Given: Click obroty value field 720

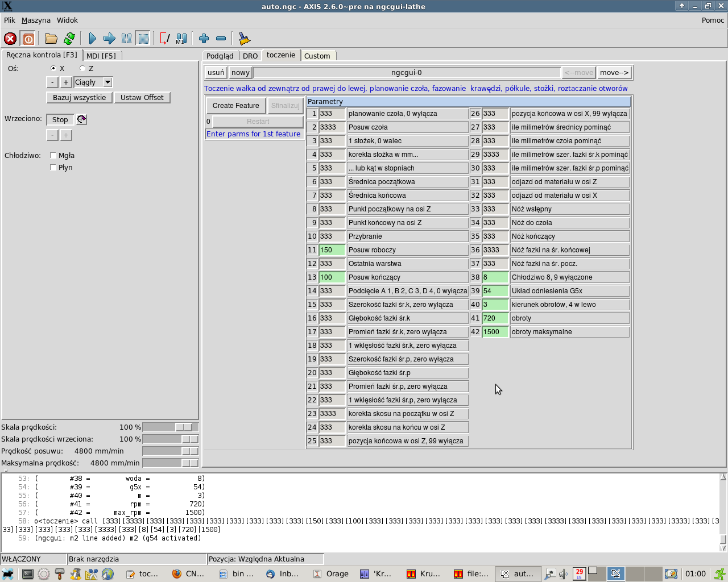Looking at the screenshot, I should (495, 318).
